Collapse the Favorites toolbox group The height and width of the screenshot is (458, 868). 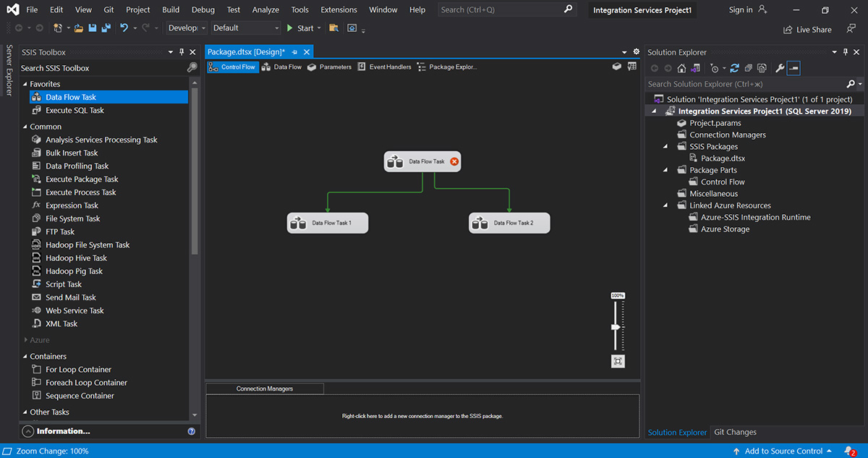[x=25, y=84]
